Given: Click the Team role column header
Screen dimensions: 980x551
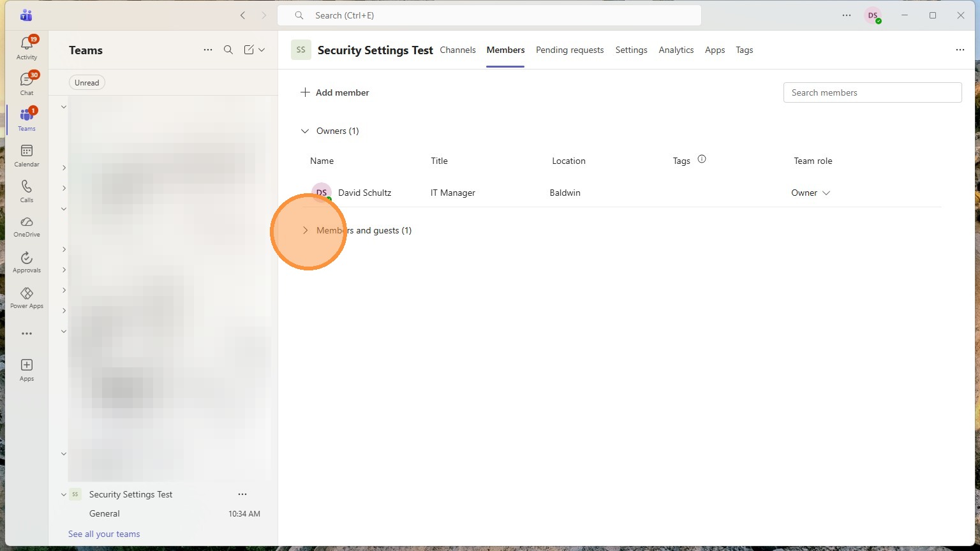Looking at the screenshot, I should [x=813, y=161].
